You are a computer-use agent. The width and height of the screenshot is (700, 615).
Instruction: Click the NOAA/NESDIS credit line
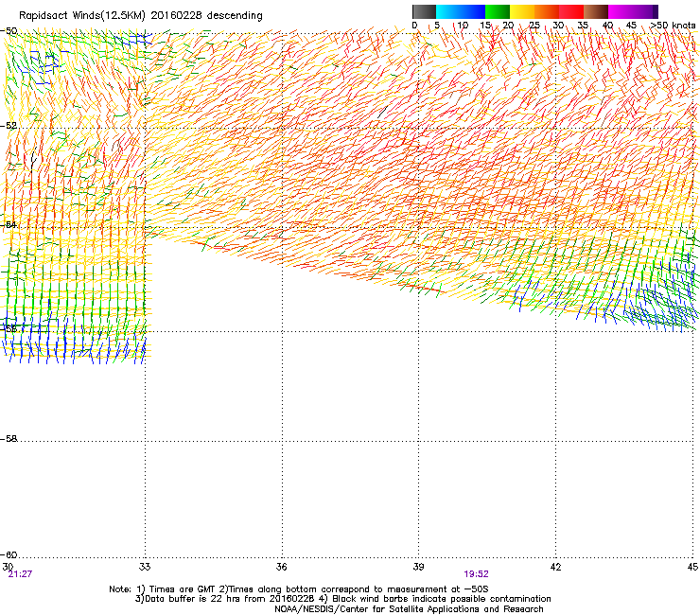409,609
